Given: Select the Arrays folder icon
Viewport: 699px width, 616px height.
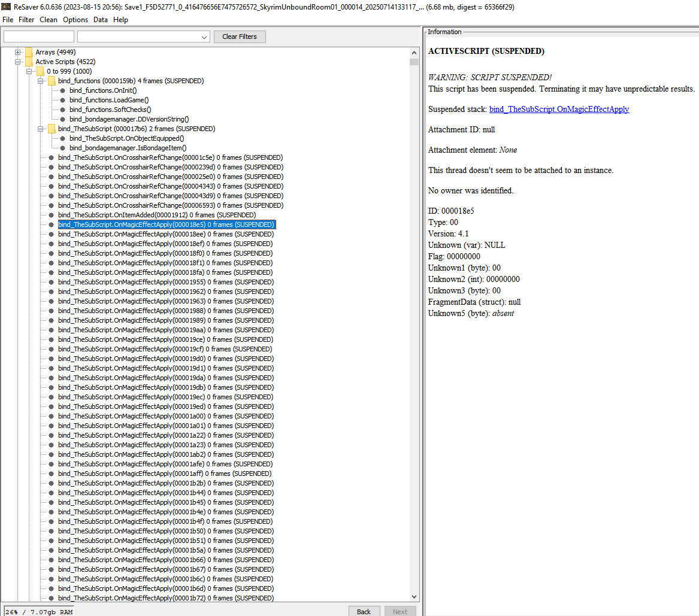Looking at the screenshot, I should [29, 52].
